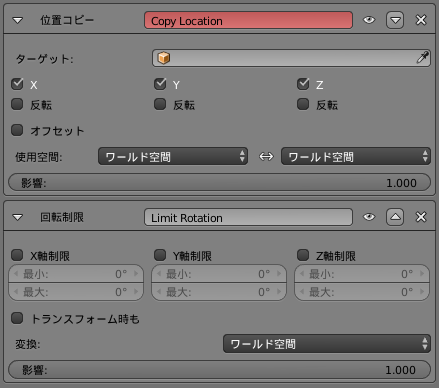Delete the Copy Location constraint

click(x=421, y=20)
